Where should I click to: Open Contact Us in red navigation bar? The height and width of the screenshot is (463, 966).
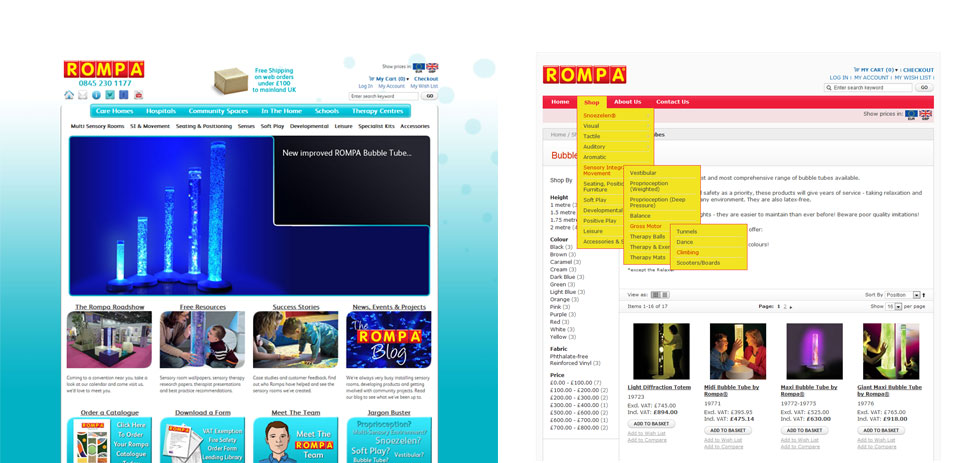(x=672, y=102)
